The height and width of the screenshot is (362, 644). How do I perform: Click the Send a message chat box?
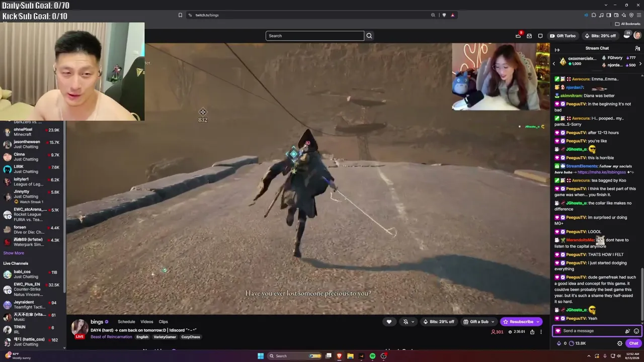coord(597,331)
